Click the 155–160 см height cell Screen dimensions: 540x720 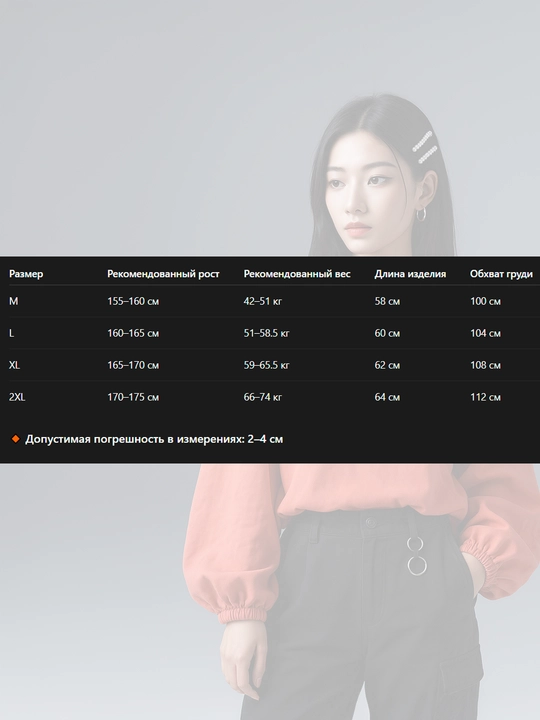point(133,301)
